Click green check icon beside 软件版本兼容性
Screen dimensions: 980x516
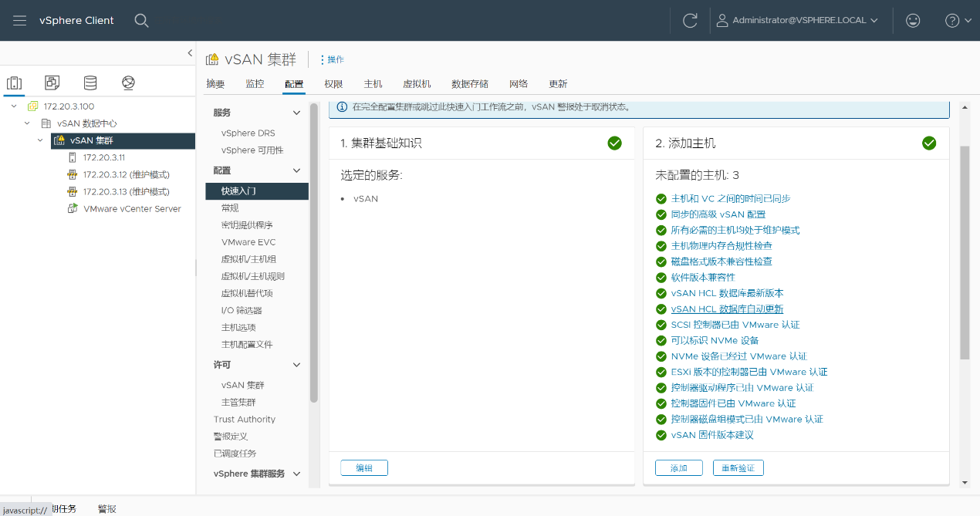pyautogui.click(x=661, y=277)
